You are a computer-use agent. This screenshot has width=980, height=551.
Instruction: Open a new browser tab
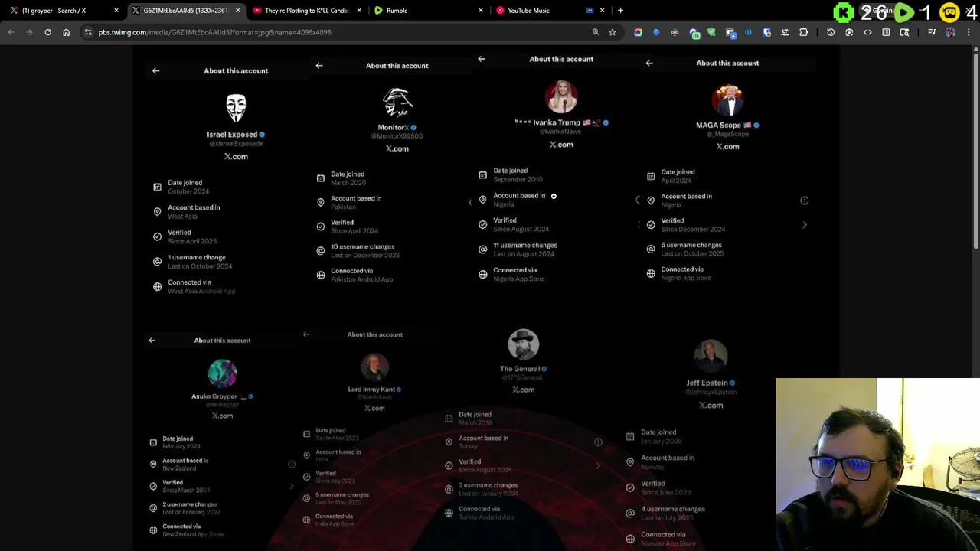pyautogui.click(x=620, y=11)
